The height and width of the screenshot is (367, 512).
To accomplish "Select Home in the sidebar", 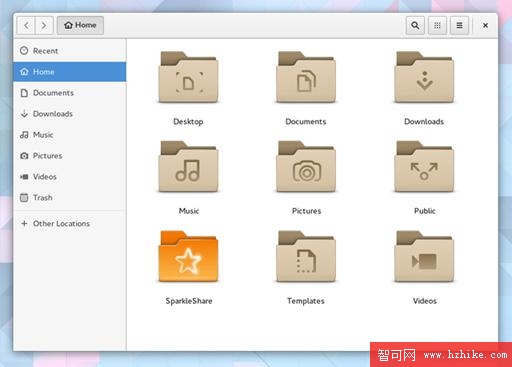I will (70, 72).
